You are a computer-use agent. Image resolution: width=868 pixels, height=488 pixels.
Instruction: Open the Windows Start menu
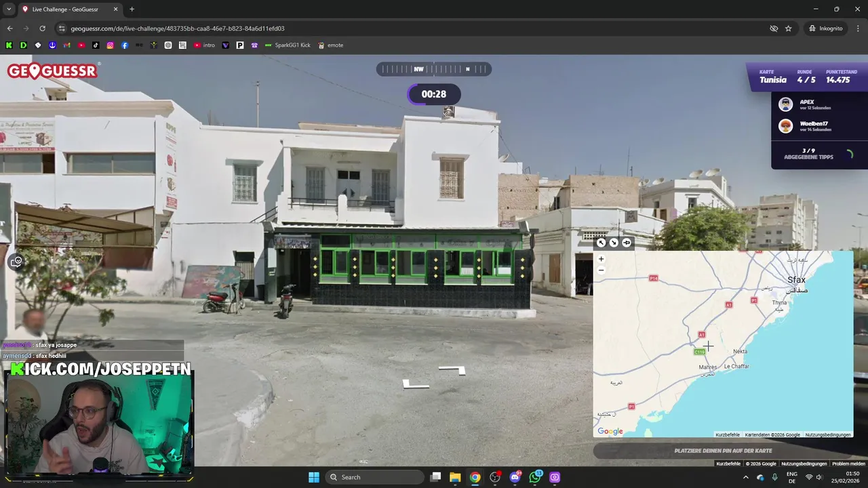[x=314, y=477]
